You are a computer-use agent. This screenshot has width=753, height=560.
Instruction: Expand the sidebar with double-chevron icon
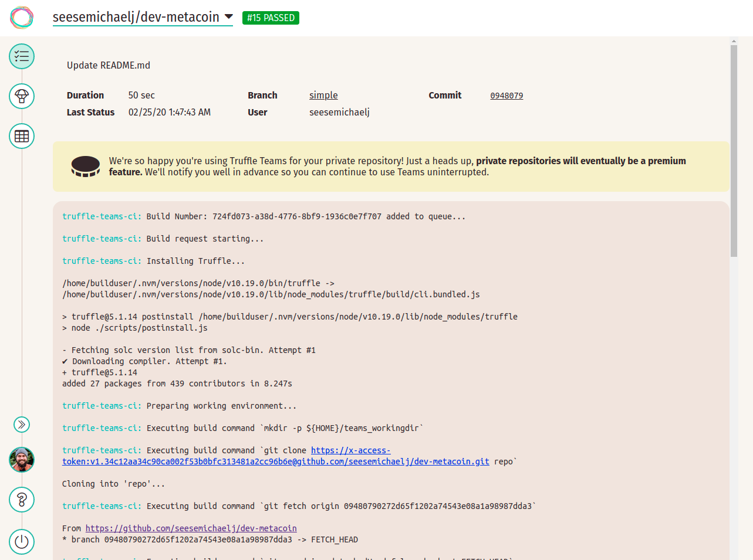click(22, 425)
